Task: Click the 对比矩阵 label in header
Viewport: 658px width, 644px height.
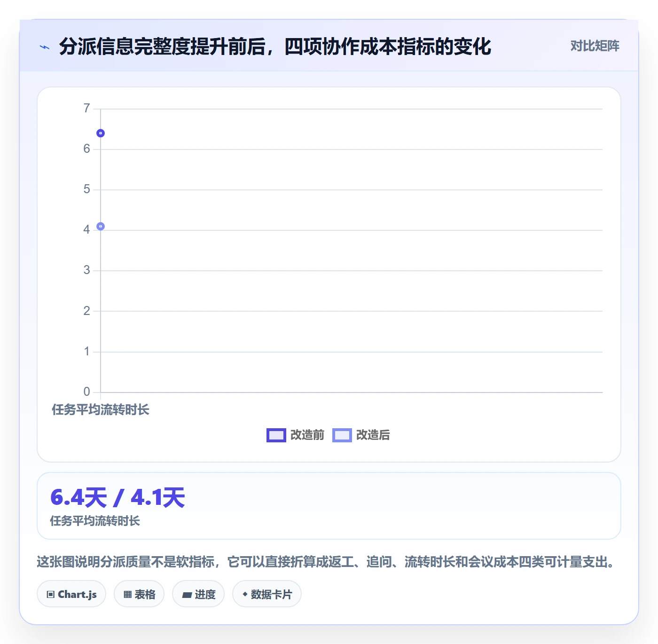Action: (595, 46)
